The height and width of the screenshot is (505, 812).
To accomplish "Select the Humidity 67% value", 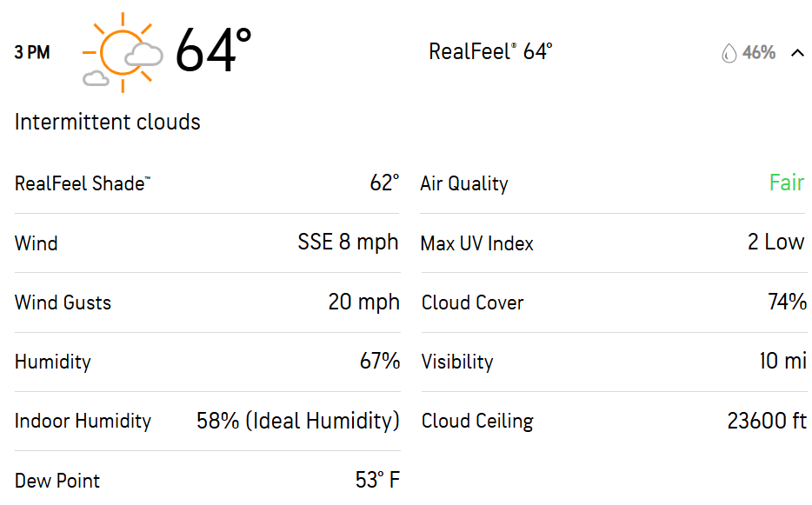I will 380,361.
